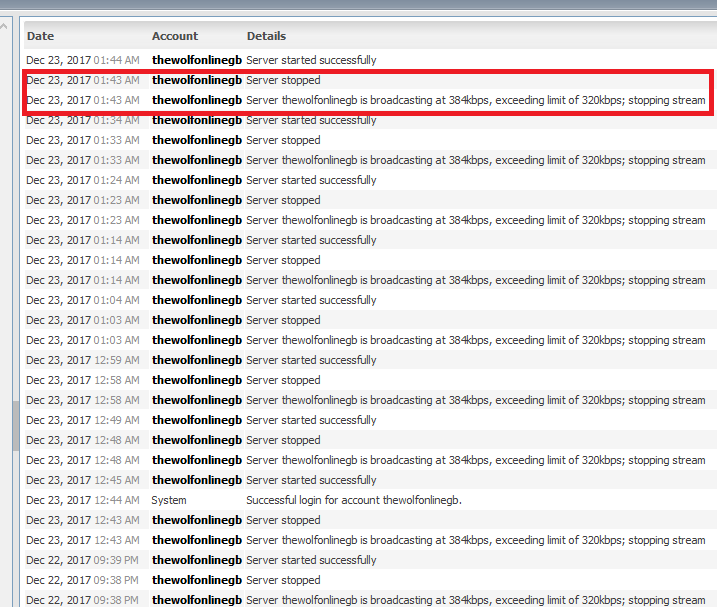Click the 01:14 AM Server started successfully row
Screen dimensions: 717x607
point(311,240)
